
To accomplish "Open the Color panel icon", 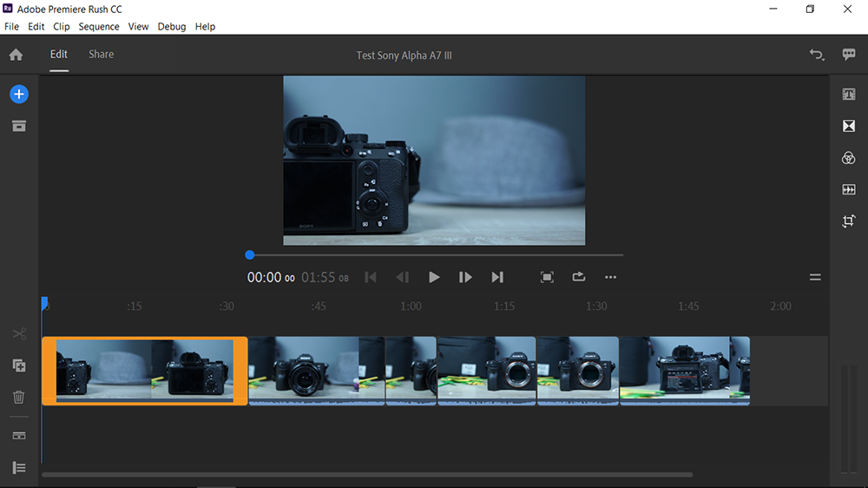I will [849, 158].
